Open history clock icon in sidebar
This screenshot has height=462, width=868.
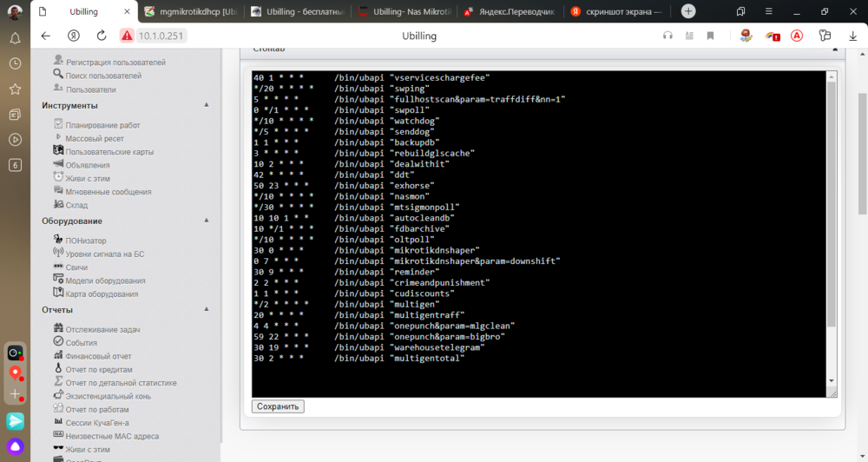(15, 63)
